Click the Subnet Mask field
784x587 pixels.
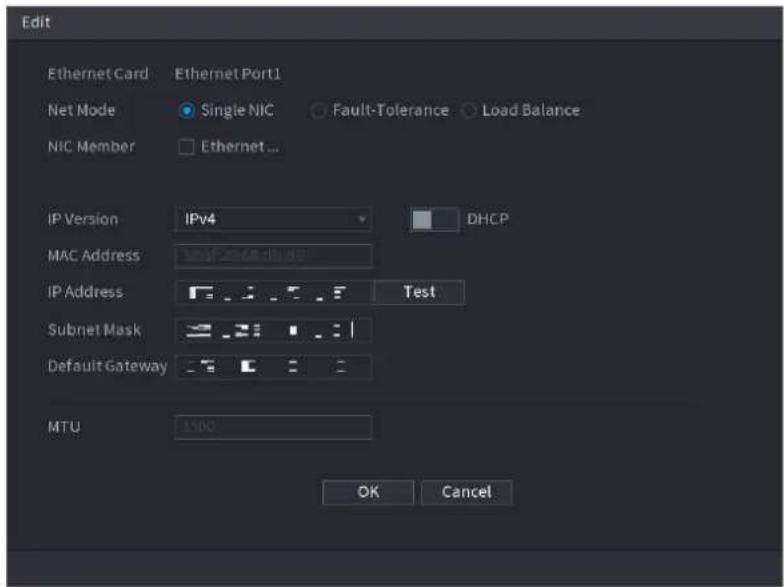273,330
